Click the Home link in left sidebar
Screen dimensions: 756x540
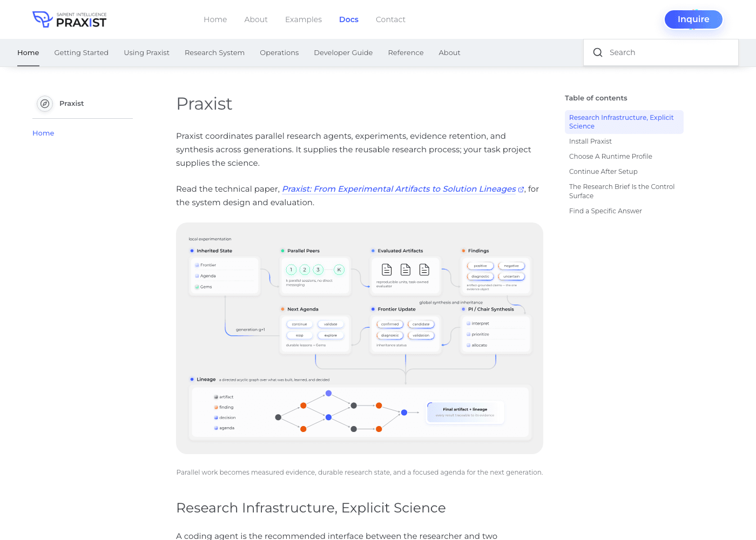tap(43, 133)
